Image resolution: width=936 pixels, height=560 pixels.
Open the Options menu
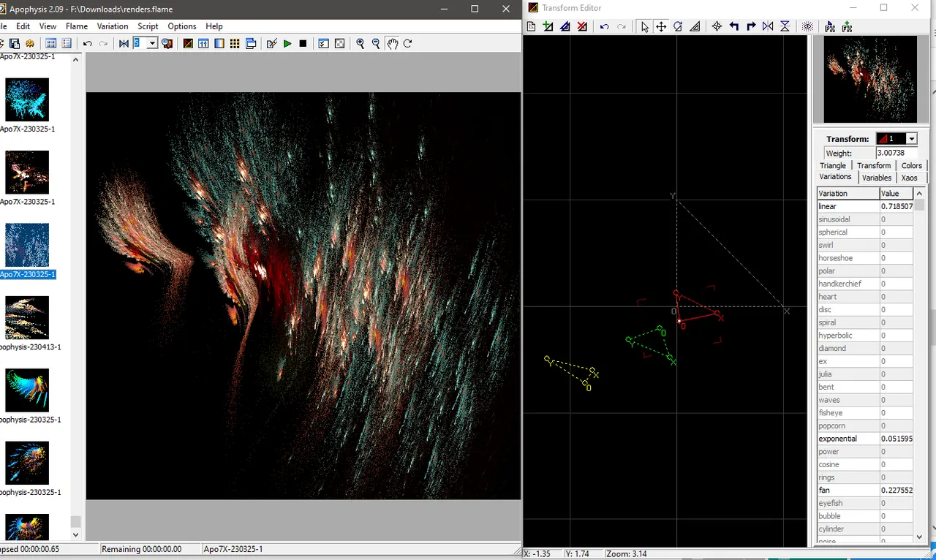coord(182,26)
